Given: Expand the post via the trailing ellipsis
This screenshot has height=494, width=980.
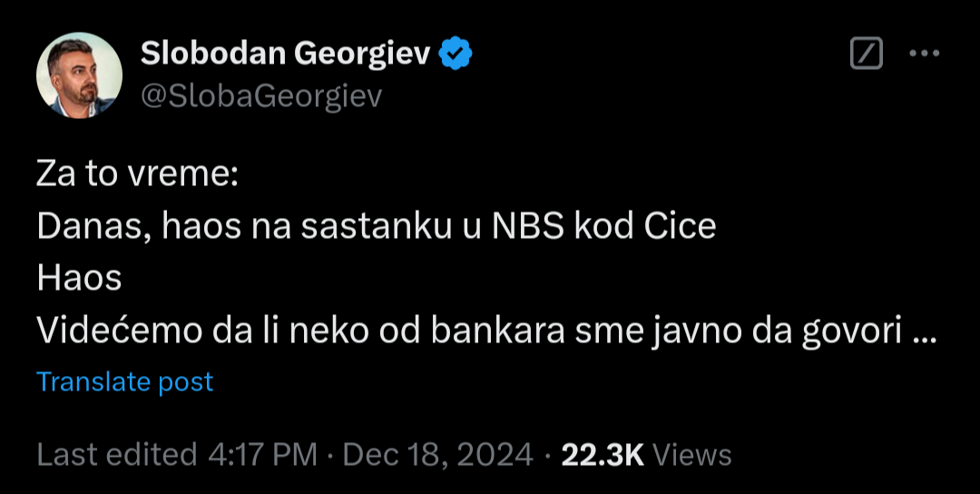Looking at the screenshot, I should [x=922, y=332].
